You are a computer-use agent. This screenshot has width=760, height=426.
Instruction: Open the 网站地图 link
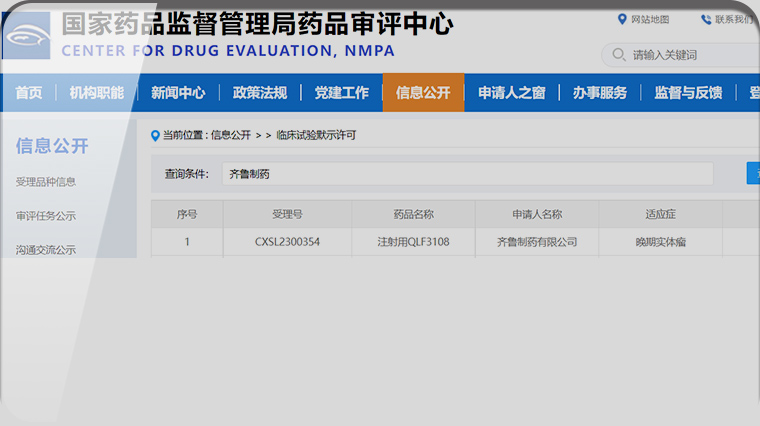click(x=650, y=19)
